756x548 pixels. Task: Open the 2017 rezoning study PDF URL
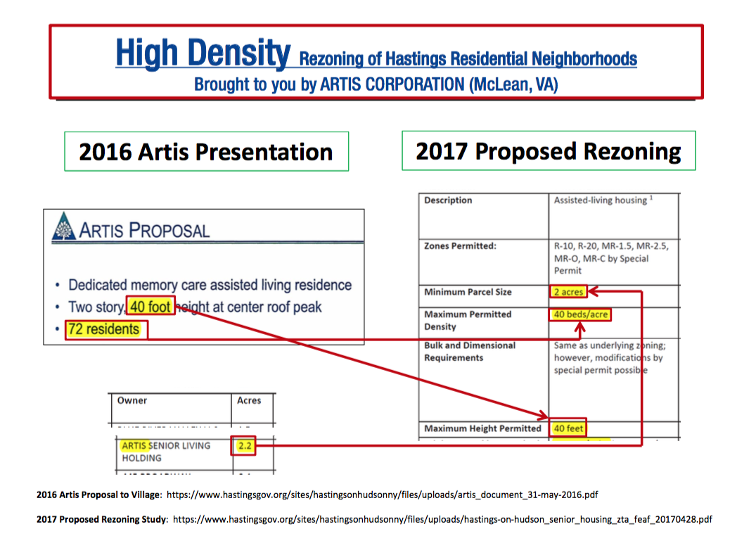442,520
